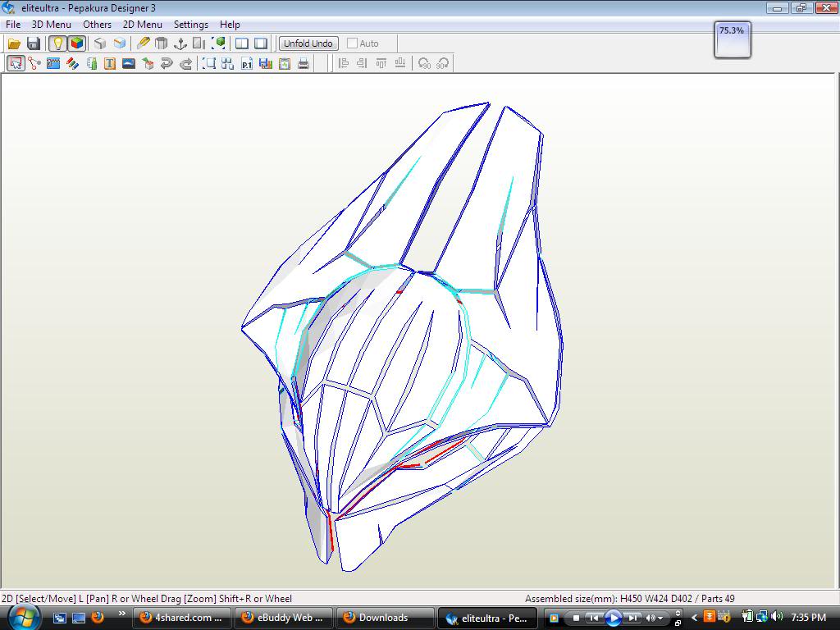The height and width of the screenshot is (630, 840).
Task: Toggle the light bulb lighting button
Action: tap(57, 43)
